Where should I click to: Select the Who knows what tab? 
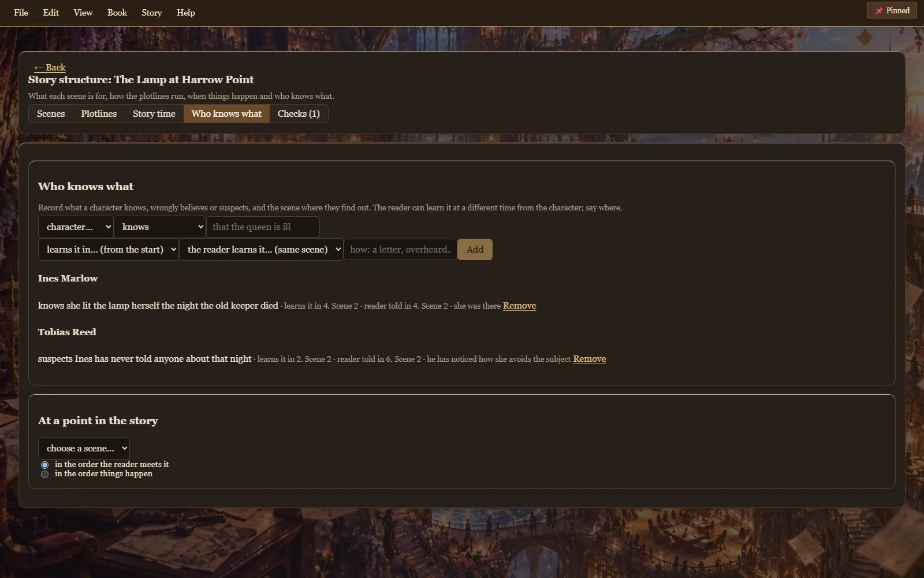coord(226,114)
